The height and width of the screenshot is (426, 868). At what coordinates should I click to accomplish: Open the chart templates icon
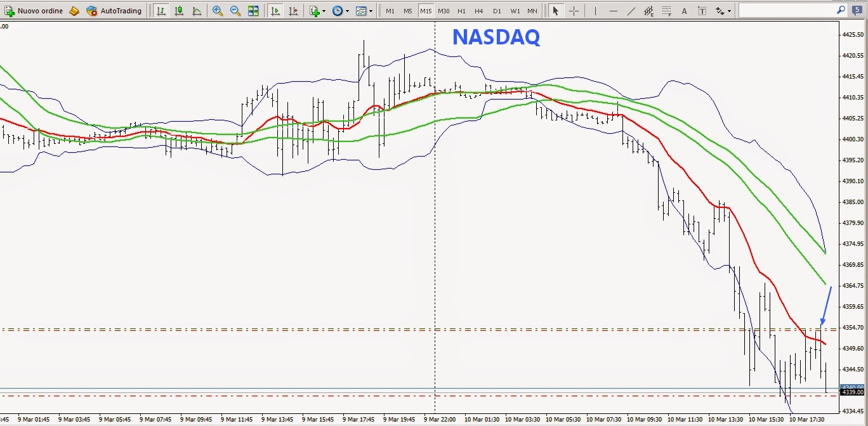[361, 11]
